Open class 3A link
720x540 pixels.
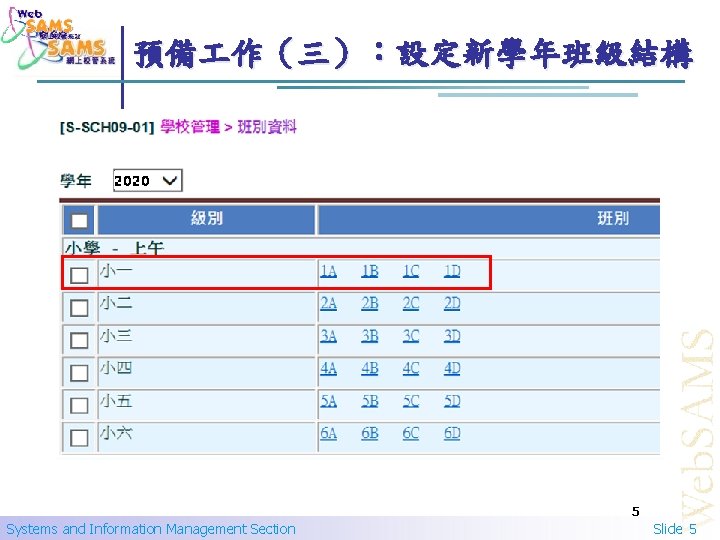[329, 337]
